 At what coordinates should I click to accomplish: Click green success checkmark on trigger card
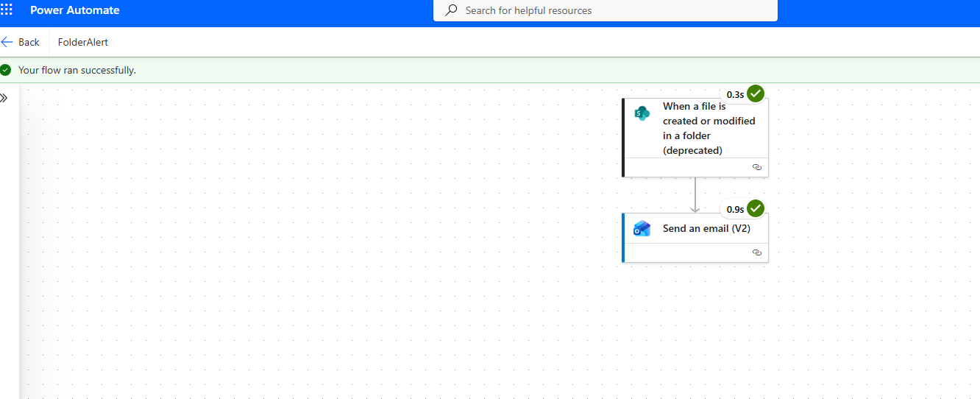point(756,93)
